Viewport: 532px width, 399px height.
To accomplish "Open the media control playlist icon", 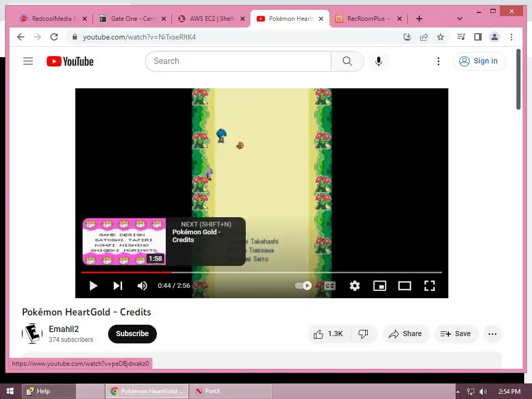I will point(461,37).
